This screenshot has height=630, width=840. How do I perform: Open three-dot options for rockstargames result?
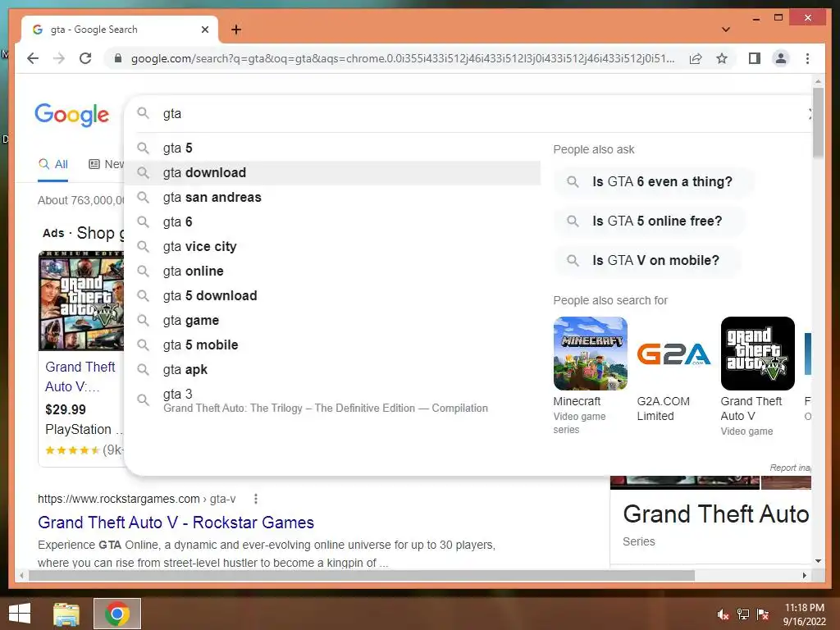256,499
